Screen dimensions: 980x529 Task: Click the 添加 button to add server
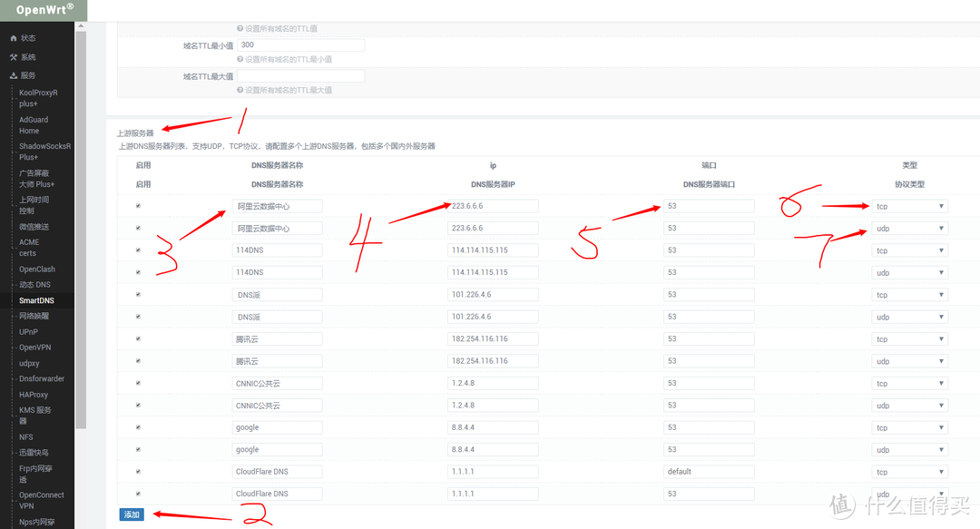click(x=132, y=514)
